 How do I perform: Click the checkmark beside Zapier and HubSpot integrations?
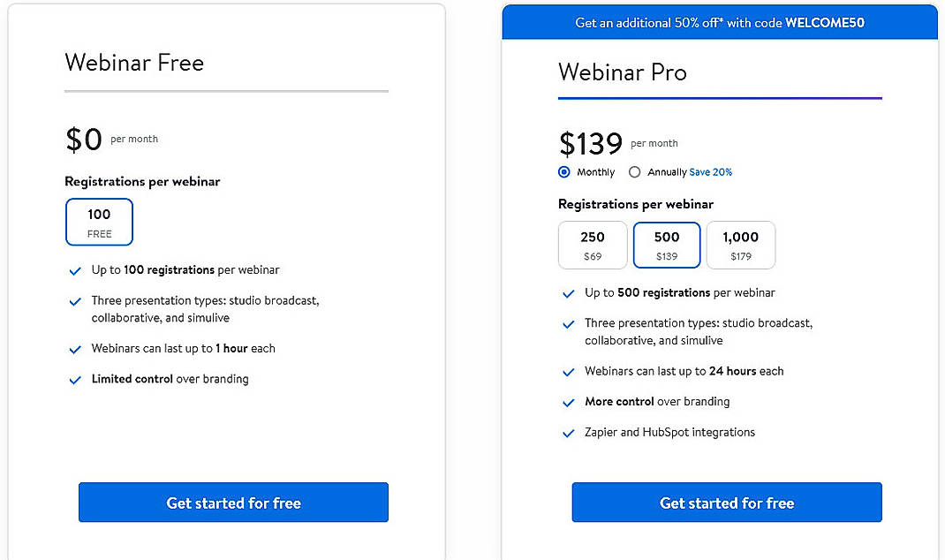point(569,433)
